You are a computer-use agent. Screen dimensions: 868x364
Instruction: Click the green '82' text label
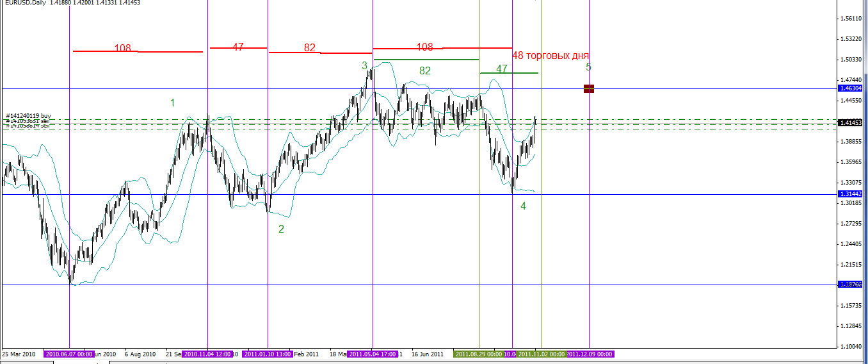click(x=425, y=70)
